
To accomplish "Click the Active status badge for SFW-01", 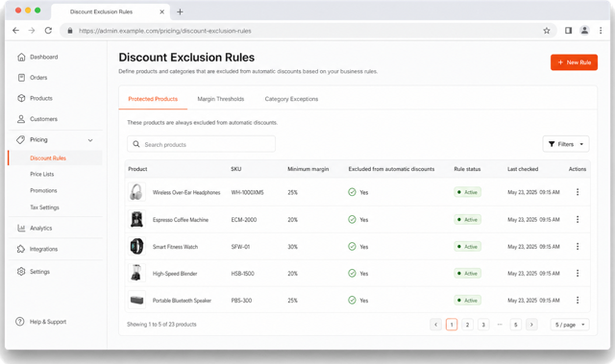I will pyautogui.click(x=468, y=247).
